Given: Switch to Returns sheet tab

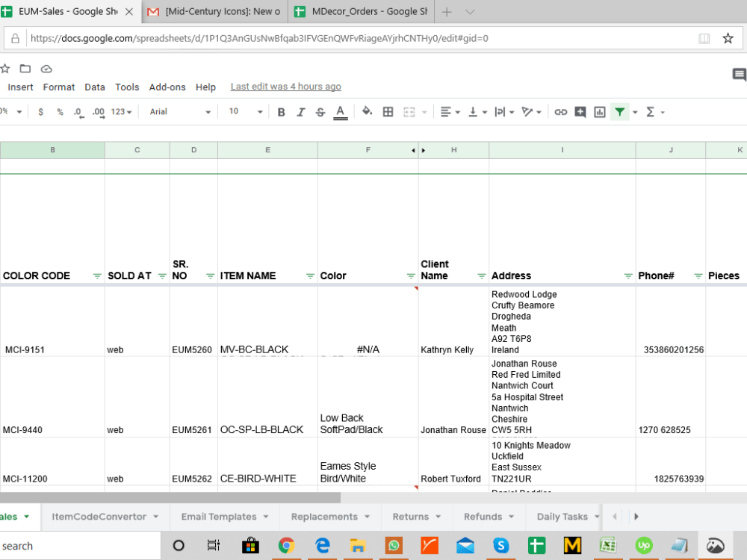Looking at the screenshot, I should click(x=416, y=517).
